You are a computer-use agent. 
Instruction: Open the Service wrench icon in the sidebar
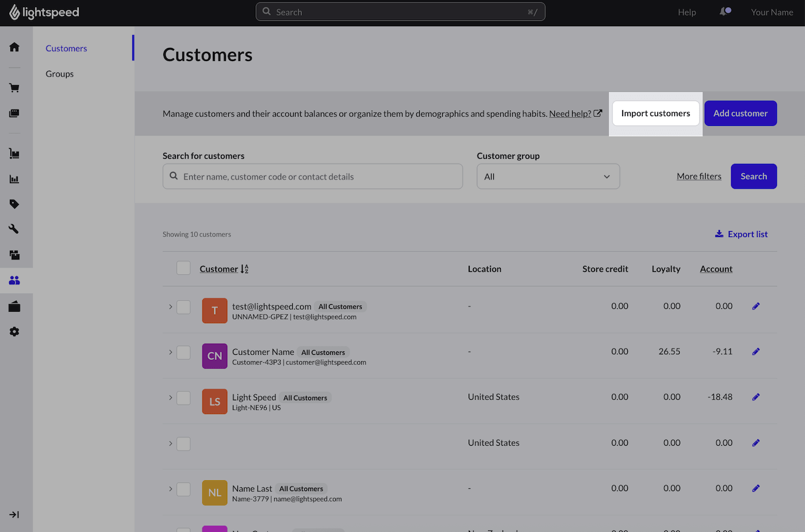tap(14, 229)
